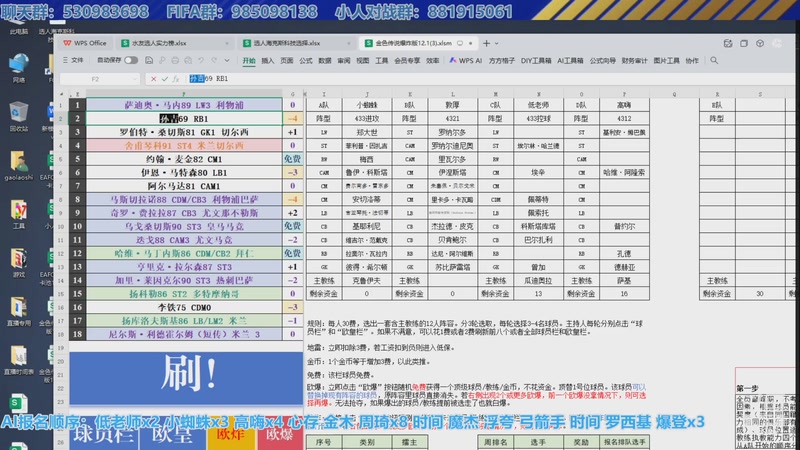Screen dimensions: 800x450
Task: Click the save icon in quick toolbar
Action: point(148,60)
